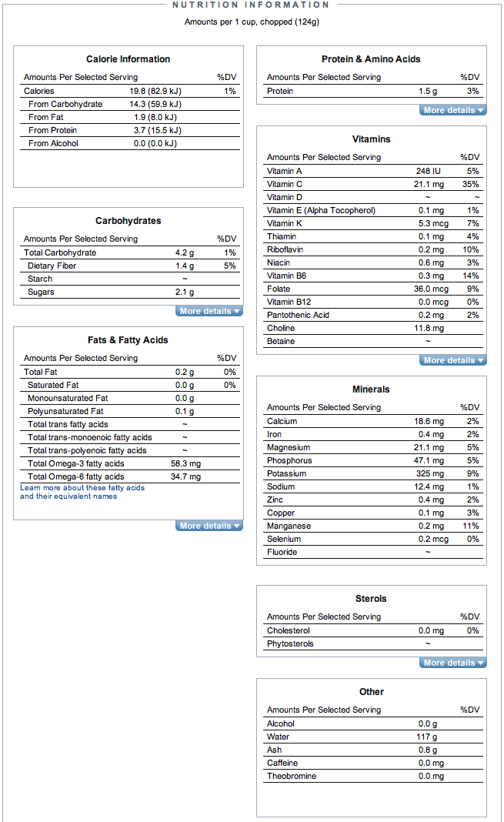
Task: Expand More details under Protein & Amino Acids
Action: click(x=452, y=110)
